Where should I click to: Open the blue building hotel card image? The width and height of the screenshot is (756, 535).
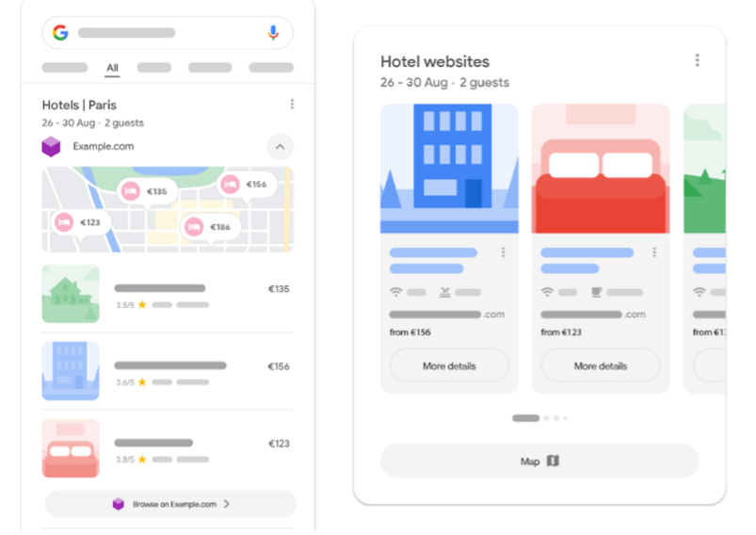click(449, 169)
